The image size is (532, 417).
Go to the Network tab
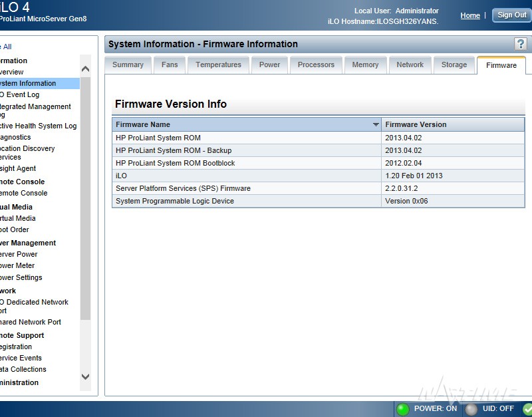410,65
